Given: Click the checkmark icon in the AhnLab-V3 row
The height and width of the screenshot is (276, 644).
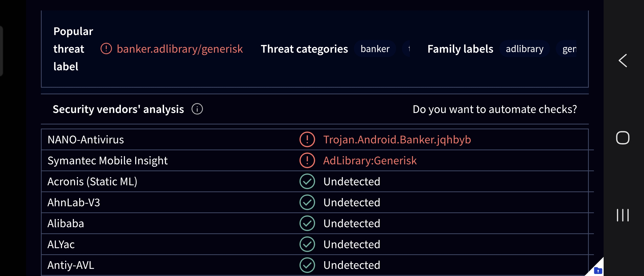Looking at the screenshot, I should (x=307, y=202).
